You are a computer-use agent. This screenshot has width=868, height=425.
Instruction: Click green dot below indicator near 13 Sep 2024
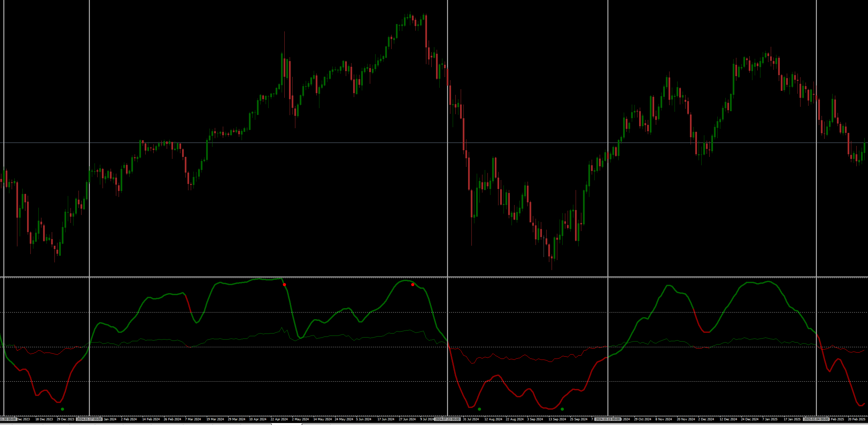(562, 409)
